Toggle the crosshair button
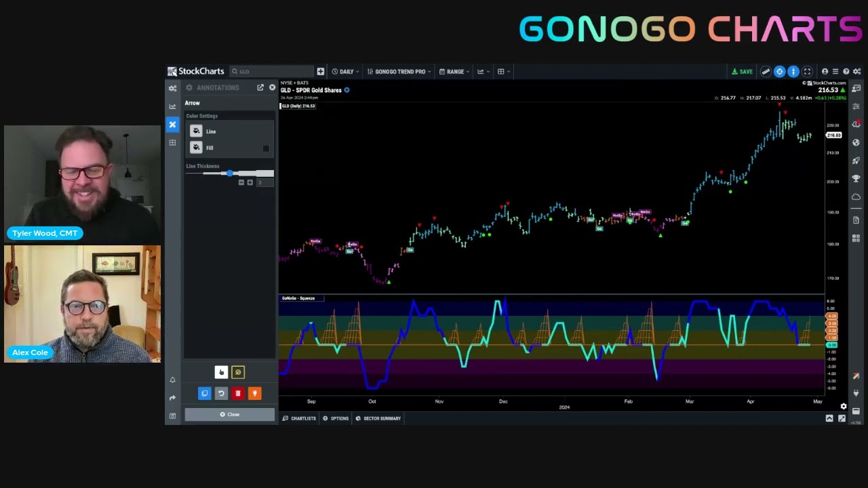Image resolution: width=868 pixels, height=488 pixels. pyautogui.click(x=779, y=71)
